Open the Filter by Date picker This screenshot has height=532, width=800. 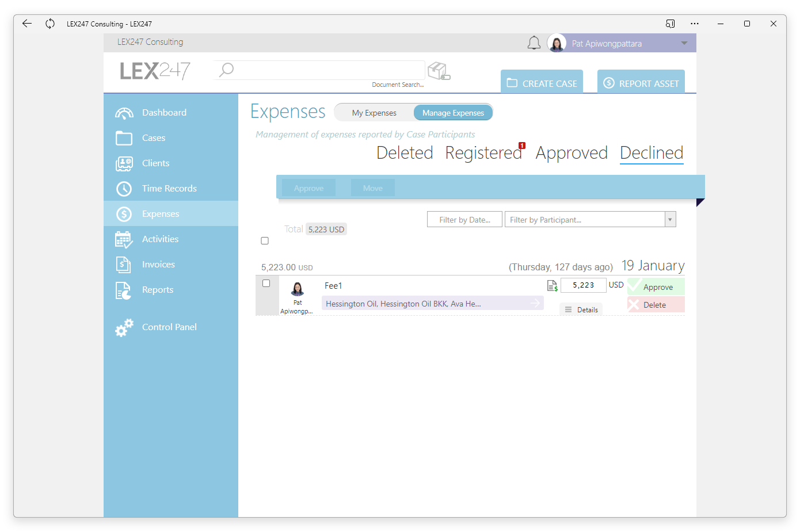coord(464,220)
